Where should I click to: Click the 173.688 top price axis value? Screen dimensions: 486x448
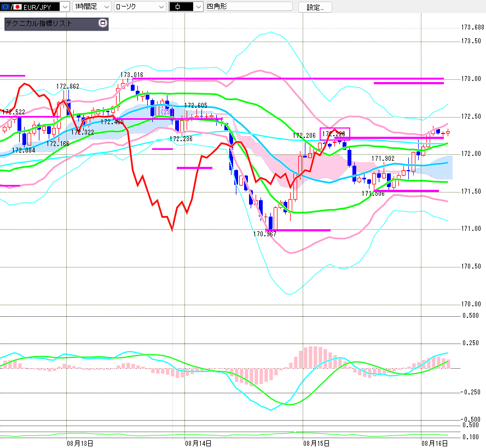tap(472, 27)
